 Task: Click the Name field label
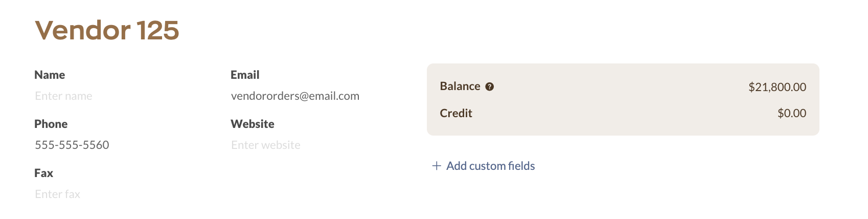(x=50, y=75)
